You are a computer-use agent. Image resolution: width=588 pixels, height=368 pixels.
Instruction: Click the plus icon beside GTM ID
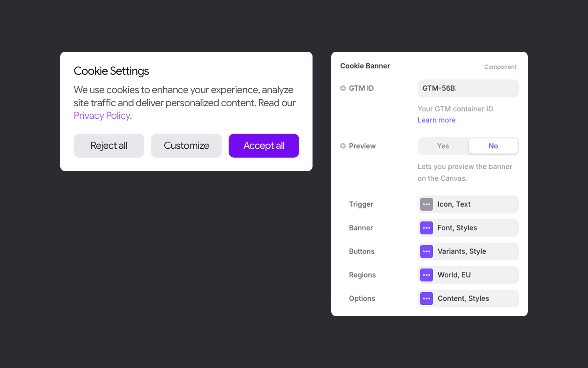coord(343,88)
